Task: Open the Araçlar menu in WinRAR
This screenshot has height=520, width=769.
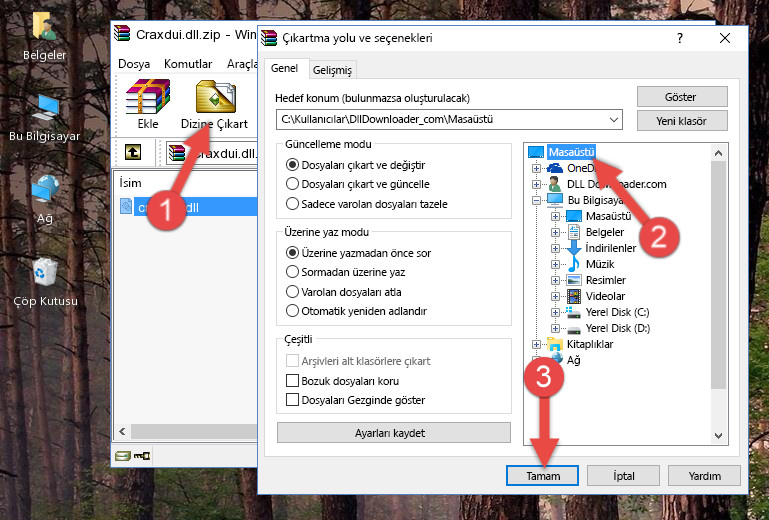Action: [x=241, y=64]
